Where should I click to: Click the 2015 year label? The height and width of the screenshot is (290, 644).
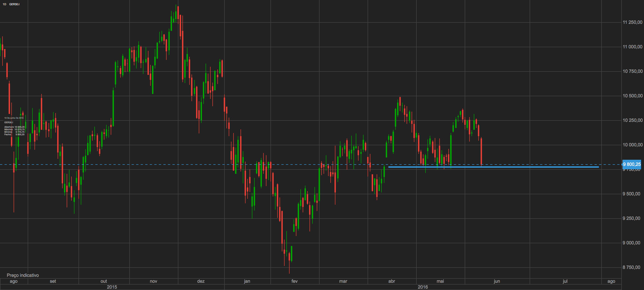tap(112, 287)
